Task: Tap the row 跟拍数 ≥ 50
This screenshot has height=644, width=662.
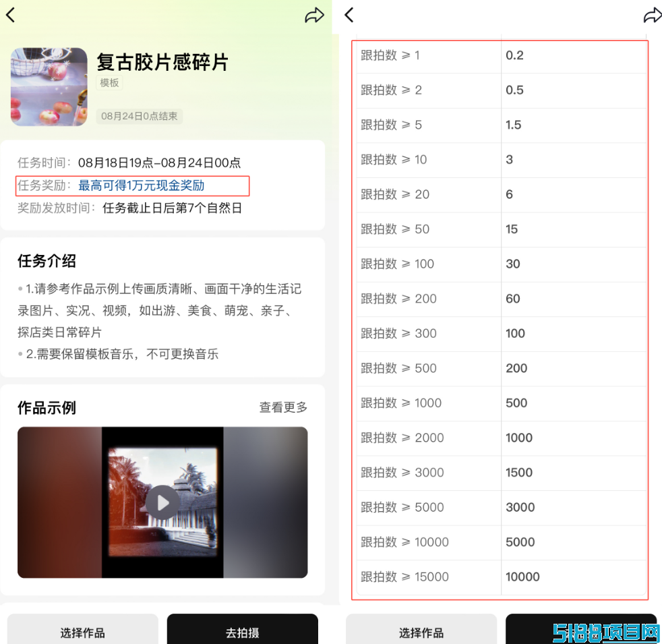Action: coord(502,229)
